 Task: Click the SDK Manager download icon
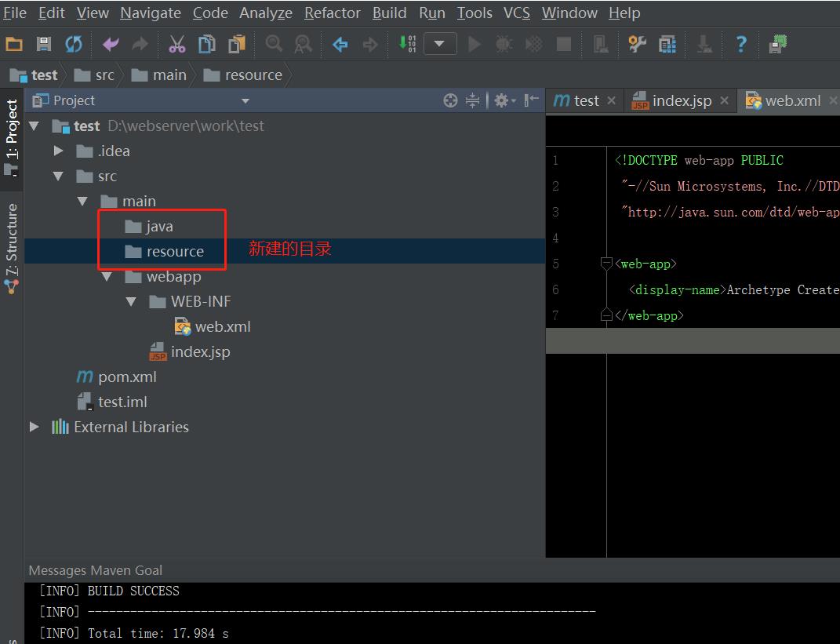[x=704, y=44]
